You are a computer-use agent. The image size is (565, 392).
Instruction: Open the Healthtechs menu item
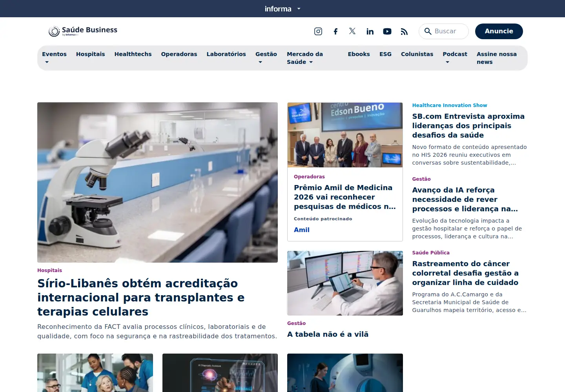coord(133,54)
